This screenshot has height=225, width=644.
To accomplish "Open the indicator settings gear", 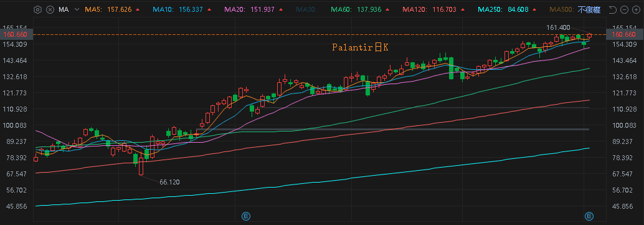I will pyautogui.click(x=38, y=9).
